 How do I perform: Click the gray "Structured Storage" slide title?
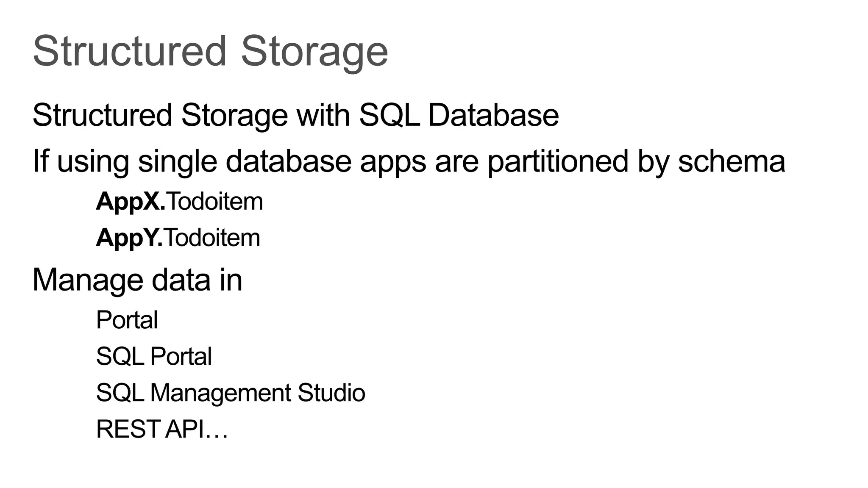[210, 52]
